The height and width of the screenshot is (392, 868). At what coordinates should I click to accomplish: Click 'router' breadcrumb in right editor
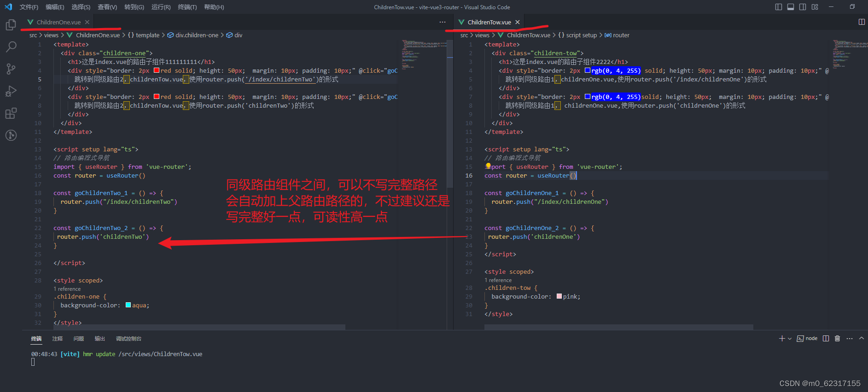(x=621, y=35)
